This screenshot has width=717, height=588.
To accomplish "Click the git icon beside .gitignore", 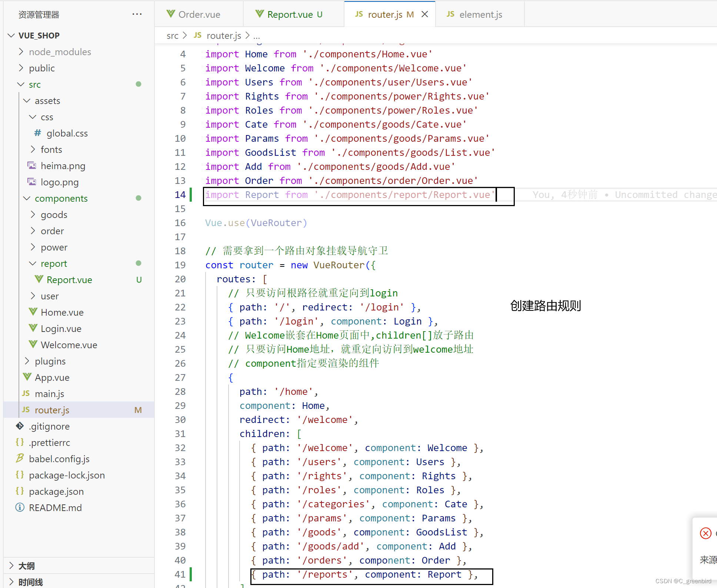I will (20, 426).
